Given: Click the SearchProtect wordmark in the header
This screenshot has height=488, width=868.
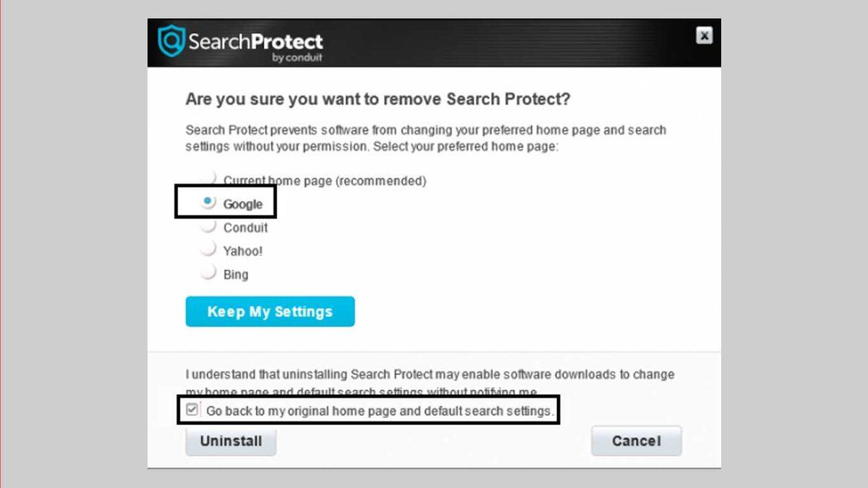Looking at the screenshot, I should click(x=255, y=41).
